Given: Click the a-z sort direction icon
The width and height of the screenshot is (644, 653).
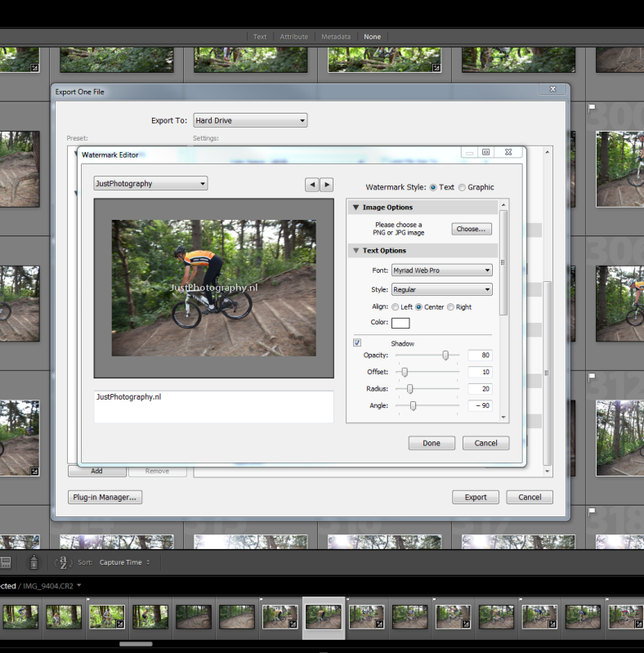Looking at the screenshot, I should click(x=63, y=562).
